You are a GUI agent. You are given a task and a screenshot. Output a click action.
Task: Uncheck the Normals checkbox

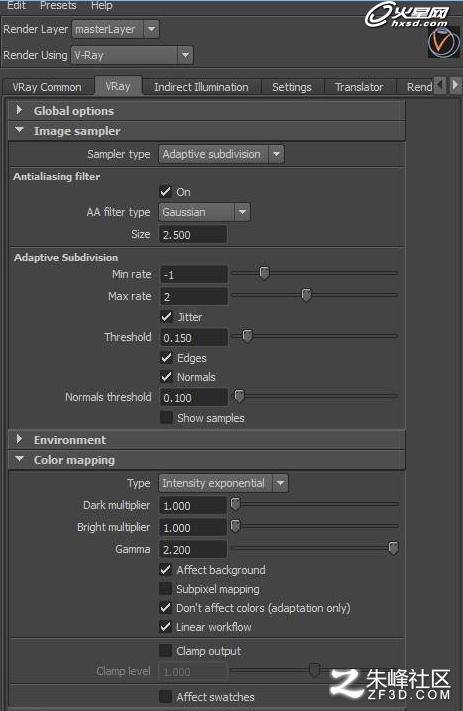[166, 377]
